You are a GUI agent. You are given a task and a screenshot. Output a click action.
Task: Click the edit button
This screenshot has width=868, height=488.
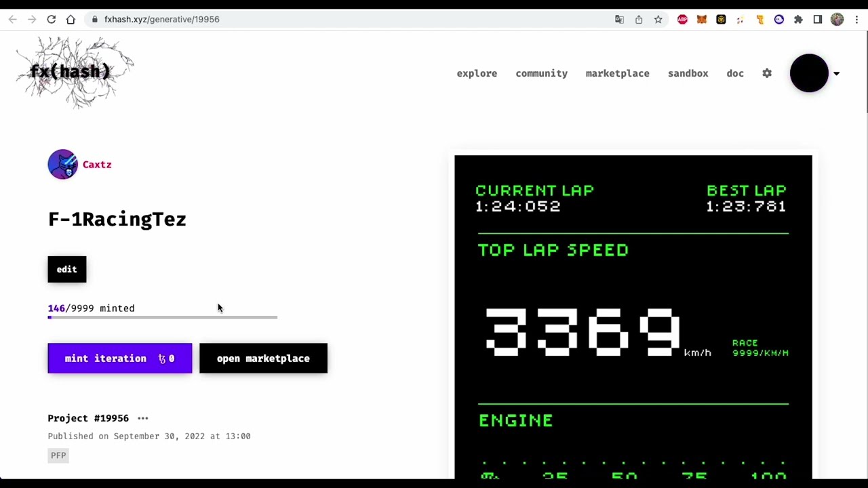67,269
